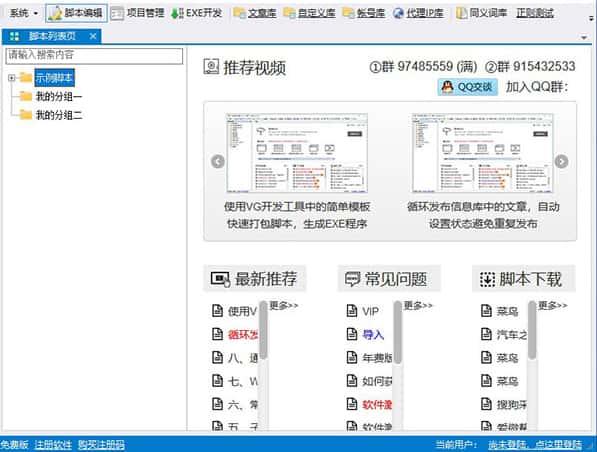
Task: Open the red 循环发 article link
Action: (x=243, y=335)
